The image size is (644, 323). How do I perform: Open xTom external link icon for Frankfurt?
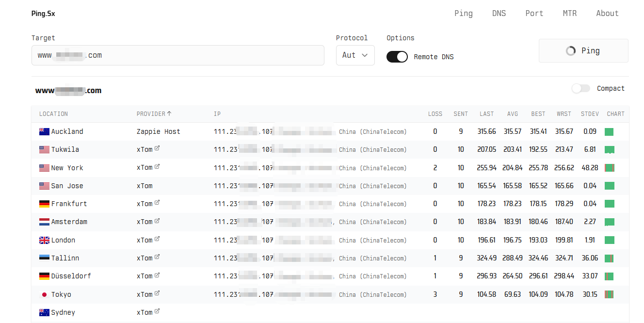point(157,203)
